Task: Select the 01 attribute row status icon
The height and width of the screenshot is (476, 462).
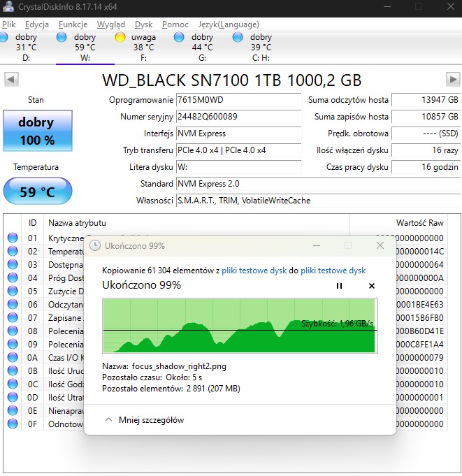Action: [x=13, y=238]
